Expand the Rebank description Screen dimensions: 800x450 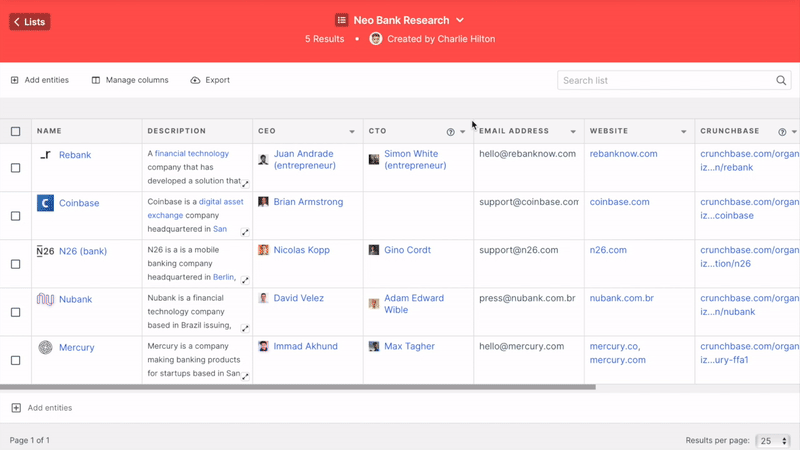point(245,184)
